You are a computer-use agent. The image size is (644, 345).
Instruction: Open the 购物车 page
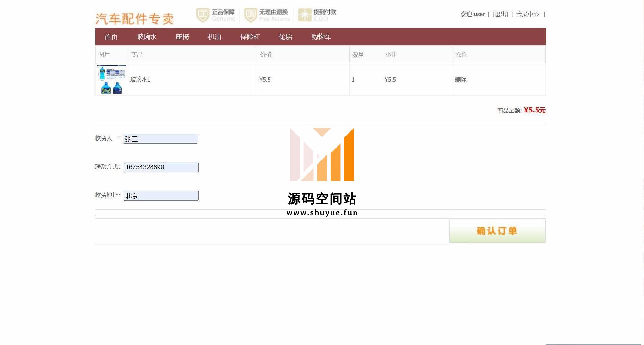click(321, 37)
